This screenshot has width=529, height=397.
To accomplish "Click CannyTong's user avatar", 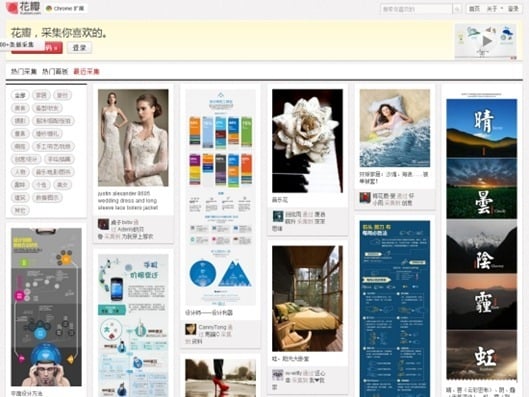I will [x=191, y=329].
